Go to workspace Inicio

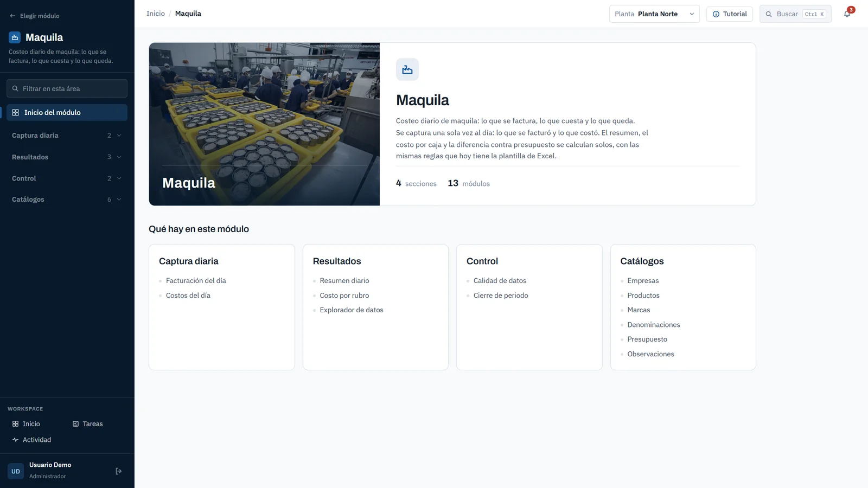point(26,424)
